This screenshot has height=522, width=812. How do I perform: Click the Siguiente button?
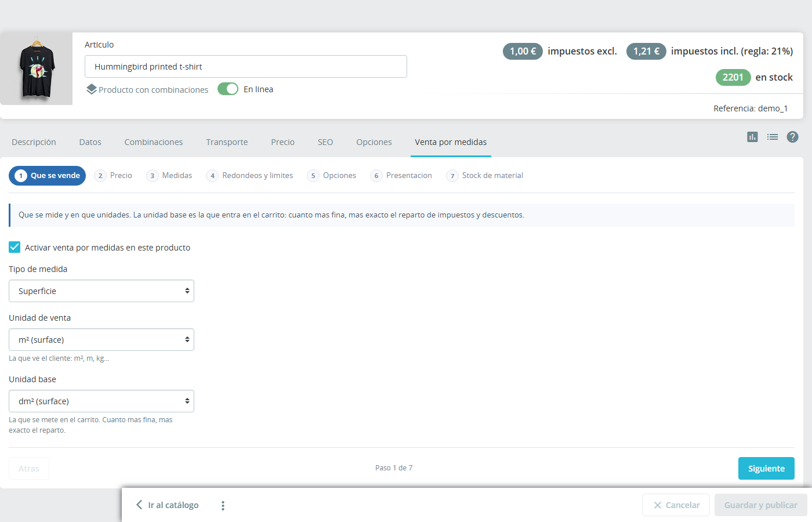pos(766,469)
